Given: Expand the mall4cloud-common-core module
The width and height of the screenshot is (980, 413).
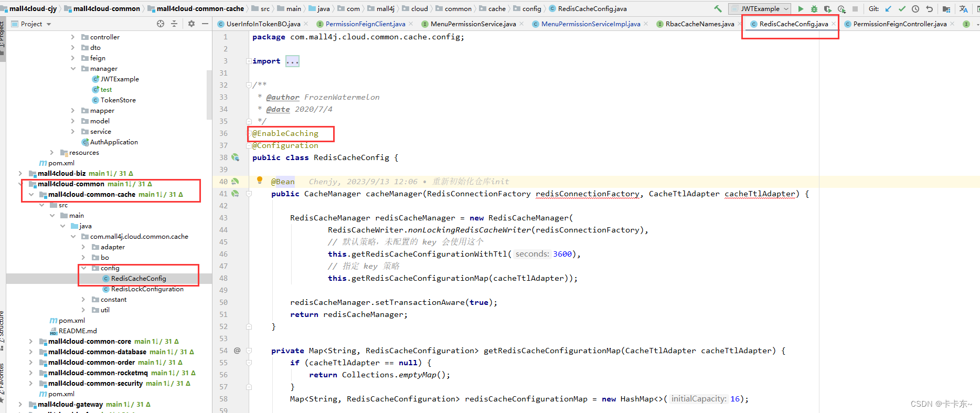Looking at the screenshot, I should point(31,341).
